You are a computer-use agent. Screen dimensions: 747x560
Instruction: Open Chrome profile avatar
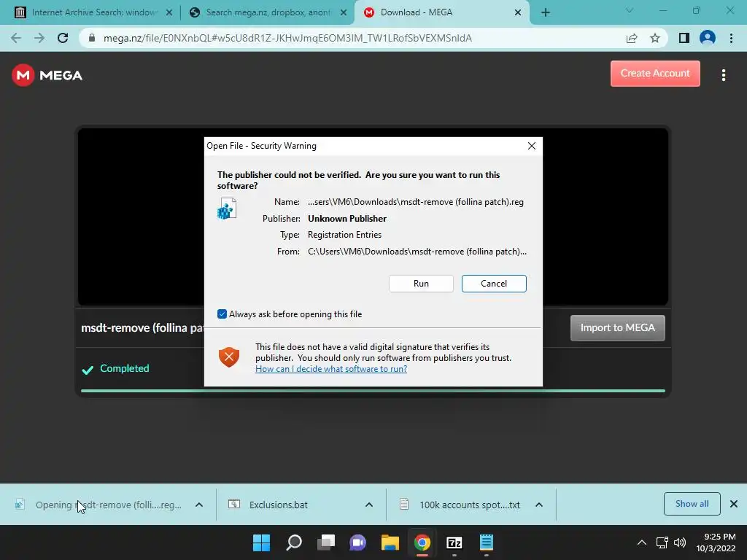[708, 38]
